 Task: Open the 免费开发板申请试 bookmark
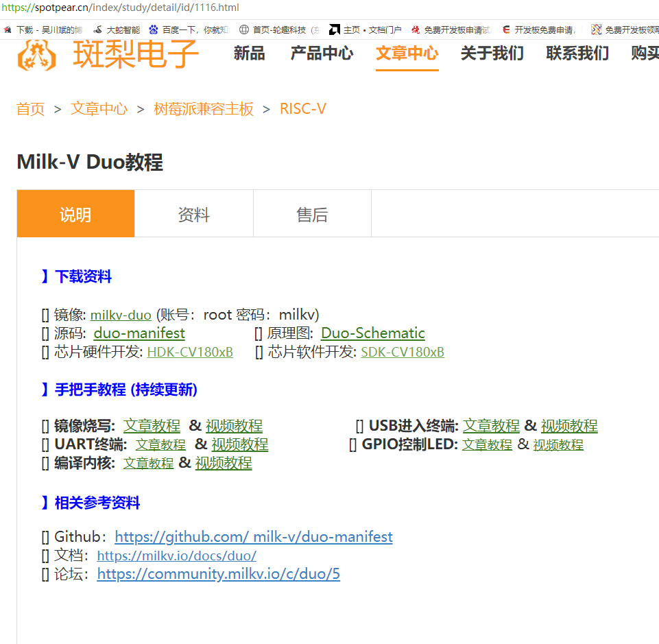point(451,30)
